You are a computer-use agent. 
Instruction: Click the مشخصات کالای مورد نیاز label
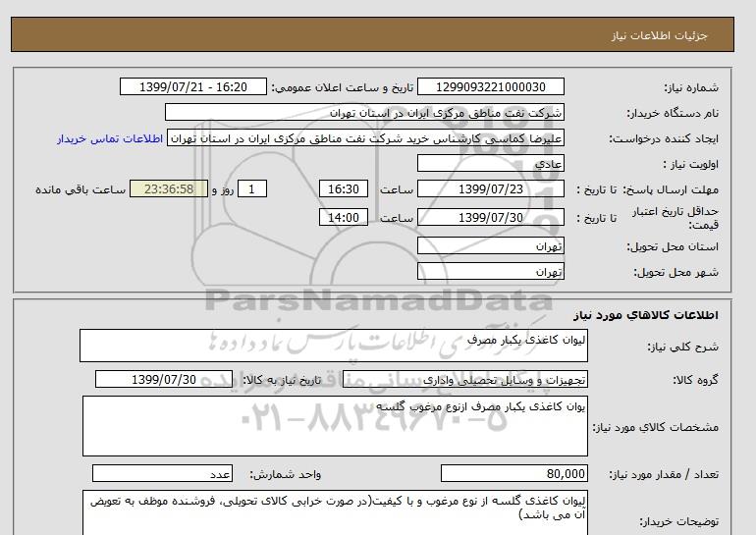pos(655,427)
